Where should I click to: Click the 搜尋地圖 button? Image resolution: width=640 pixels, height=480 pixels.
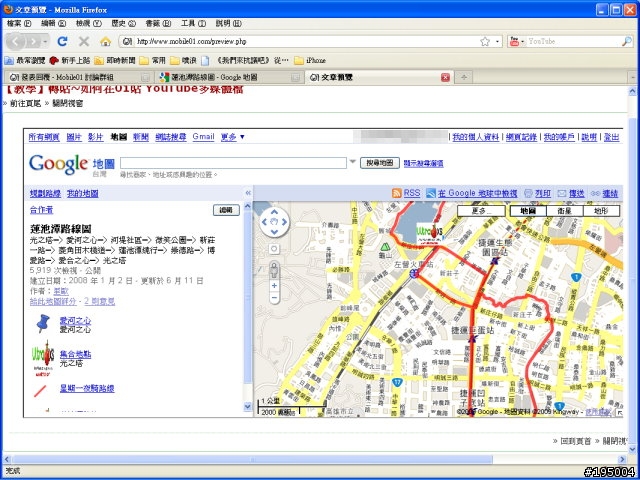click(380, 163)
